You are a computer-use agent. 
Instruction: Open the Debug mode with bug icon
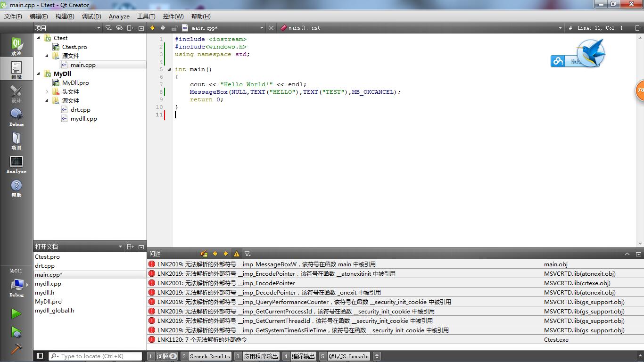tap(17, 117)
